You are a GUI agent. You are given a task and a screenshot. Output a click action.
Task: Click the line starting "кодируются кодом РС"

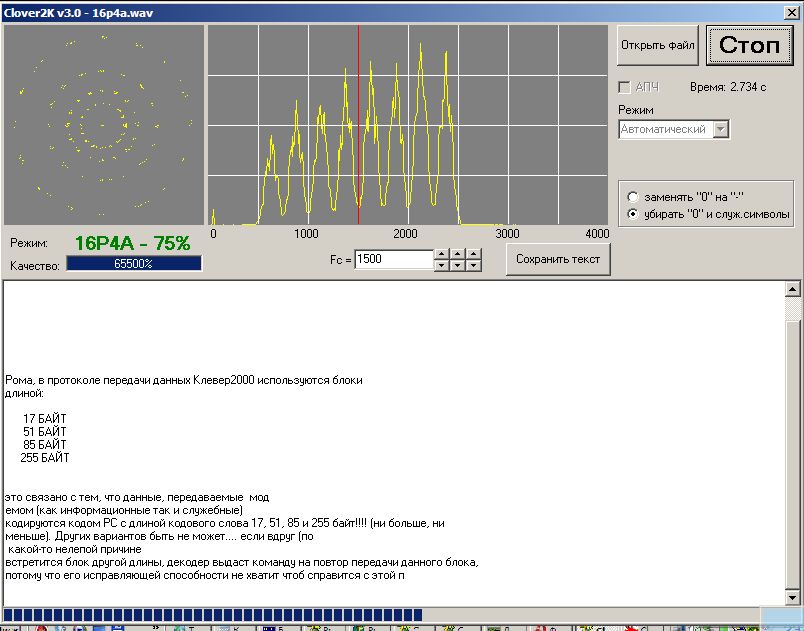click(225, 523)
